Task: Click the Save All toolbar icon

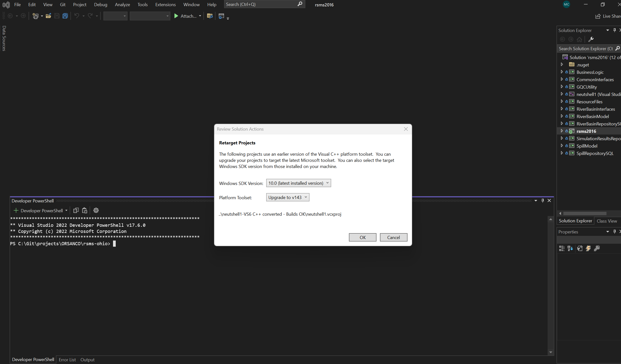Action: pyautogui.click(x=65, y=16)
